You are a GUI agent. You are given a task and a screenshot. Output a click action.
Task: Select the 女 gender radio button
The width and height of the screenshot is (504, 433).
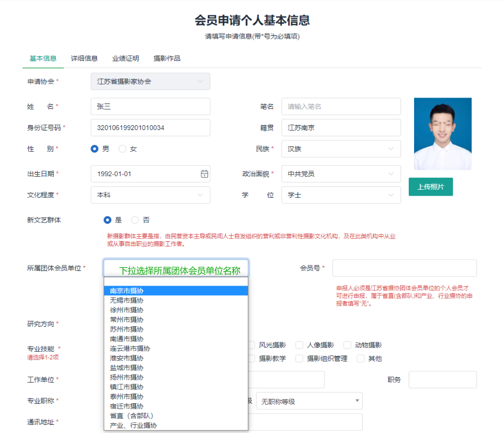(123, 148)
